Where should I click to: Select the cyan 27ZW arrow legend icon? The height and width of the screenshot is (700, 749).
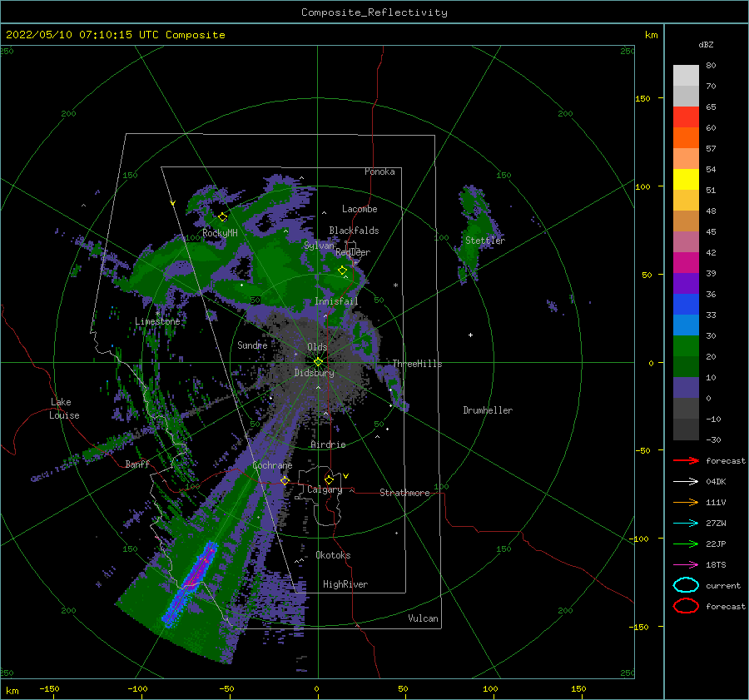click(x=686, y=524)
